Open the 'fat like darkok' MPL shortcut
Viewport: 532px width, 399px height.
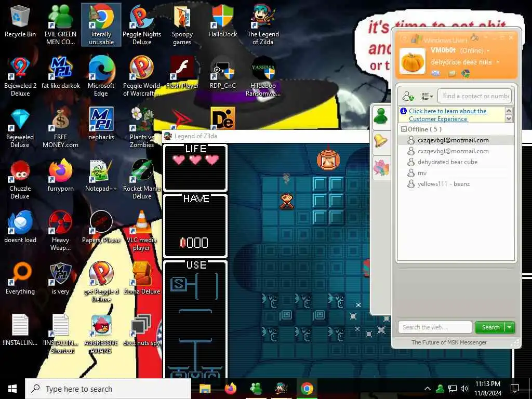tap(60, 73)
